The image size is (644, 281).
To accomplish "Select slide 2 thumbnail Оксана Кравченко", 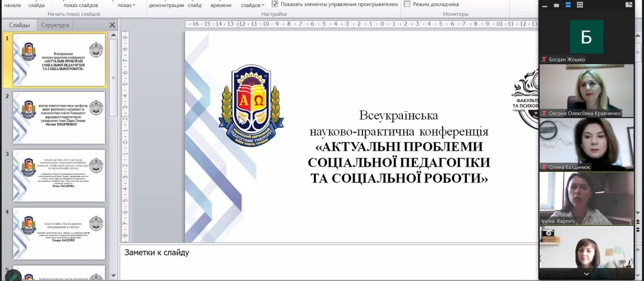I will (x=59, y=118).
